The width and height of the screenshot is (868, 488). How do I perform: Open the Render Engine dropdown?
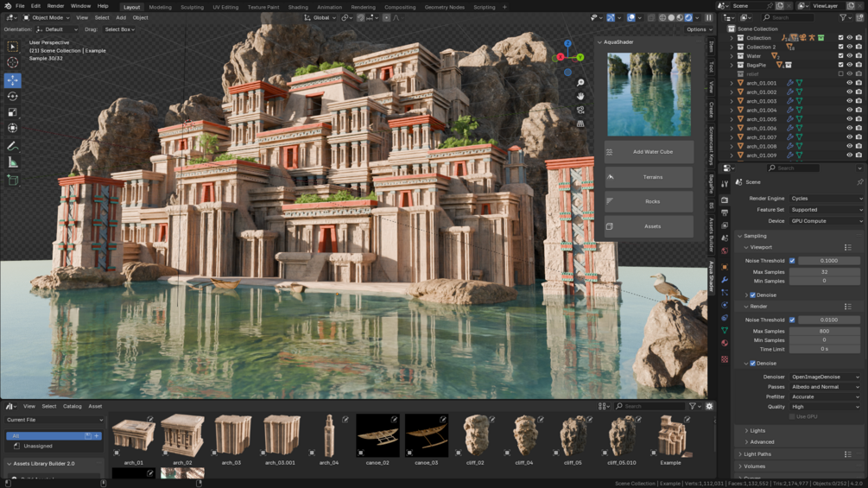[x=826, y=199]
